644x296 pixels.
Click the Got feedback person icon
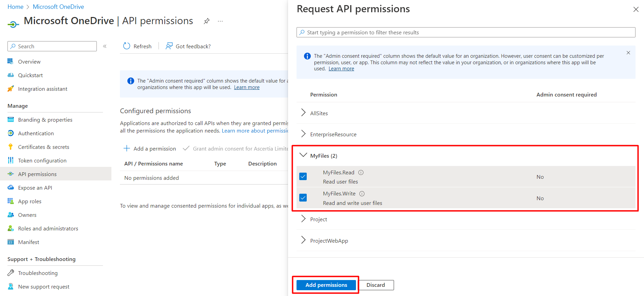[169, 46]
